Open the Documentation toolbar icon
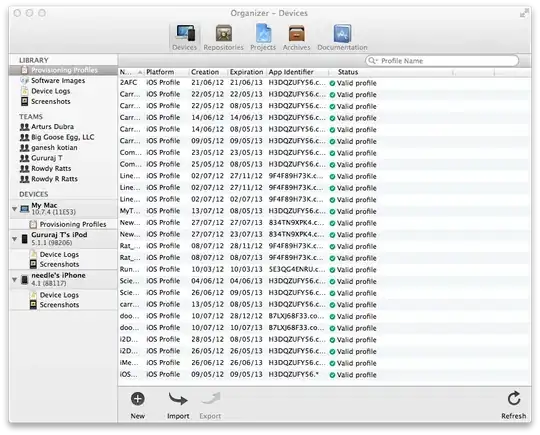The width and height of the screenshot is (540, 435). click(342, 33)
